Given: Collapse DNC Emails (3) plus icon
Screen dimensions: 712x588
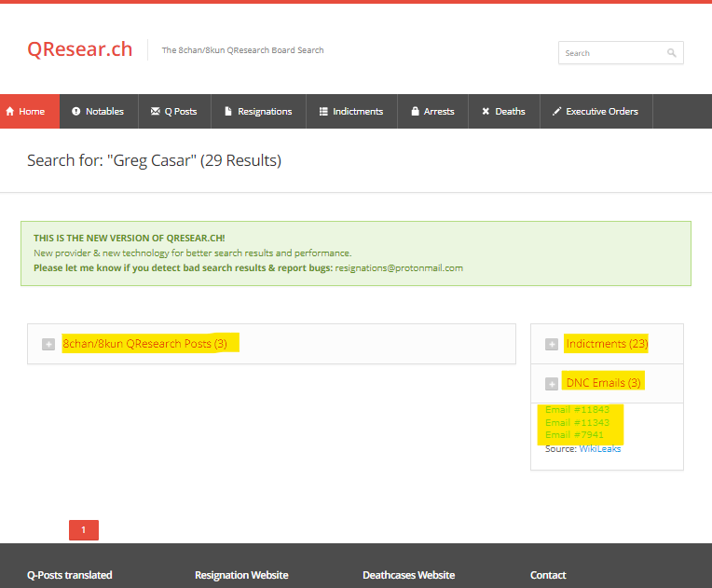Looking at the screenshot, I should 552,384.
